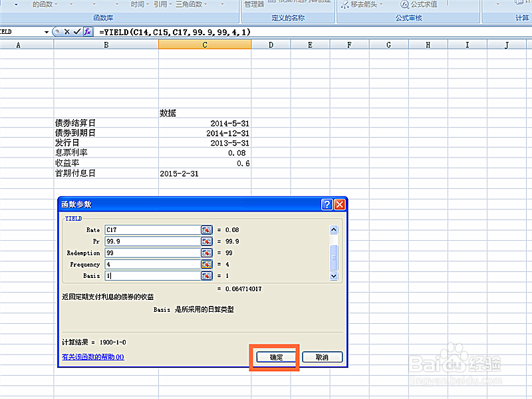
Task: Click into the Rate input field
Action: pyautogui.click(x=153, y=230)
